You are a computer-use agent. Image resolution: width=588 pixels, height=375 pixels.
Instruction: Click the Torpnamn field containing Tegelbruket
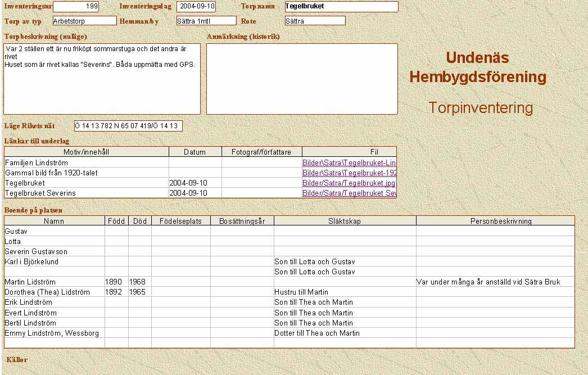pyautogui.click(x=341, y=7)
